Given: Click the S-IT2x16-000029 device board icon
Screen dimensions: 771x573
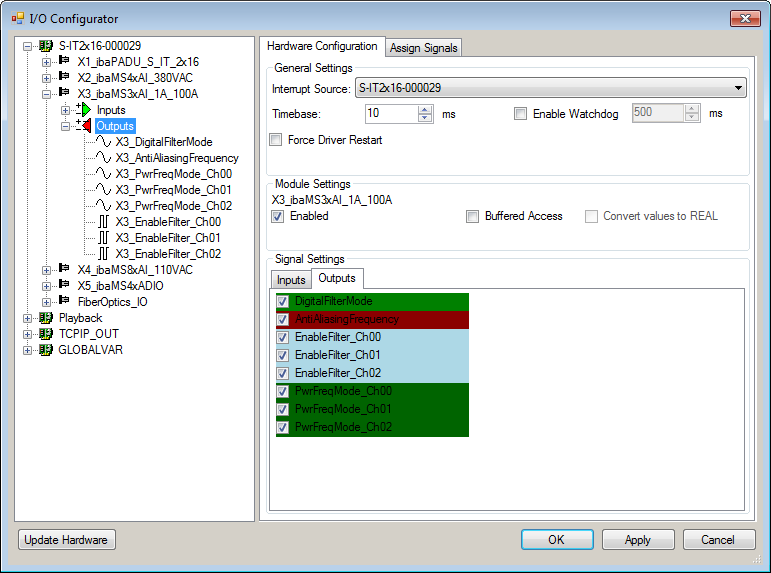Looking at the screenshot, I should 46,46.
